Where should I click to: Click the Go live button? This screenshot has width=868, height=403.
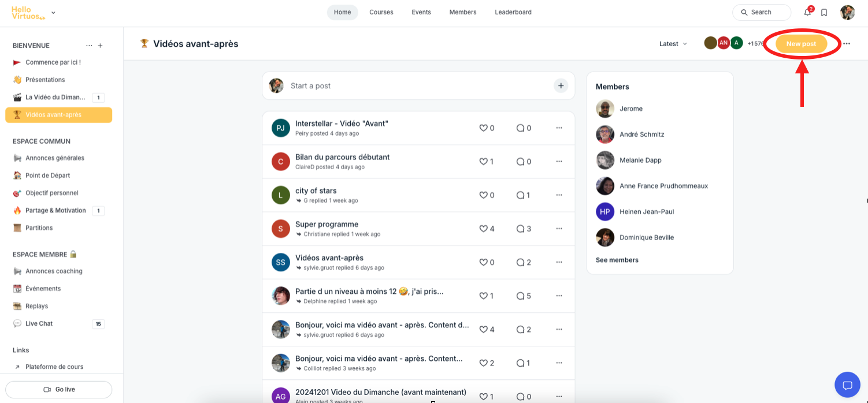(59, 390)
